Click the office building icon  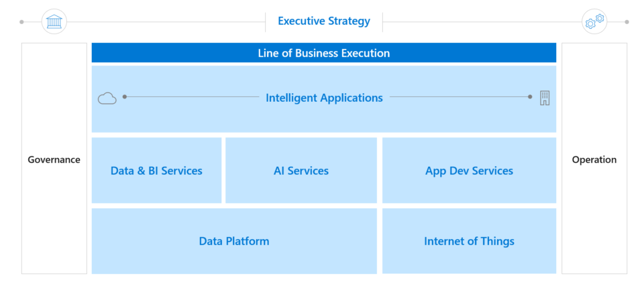[545, 98]
